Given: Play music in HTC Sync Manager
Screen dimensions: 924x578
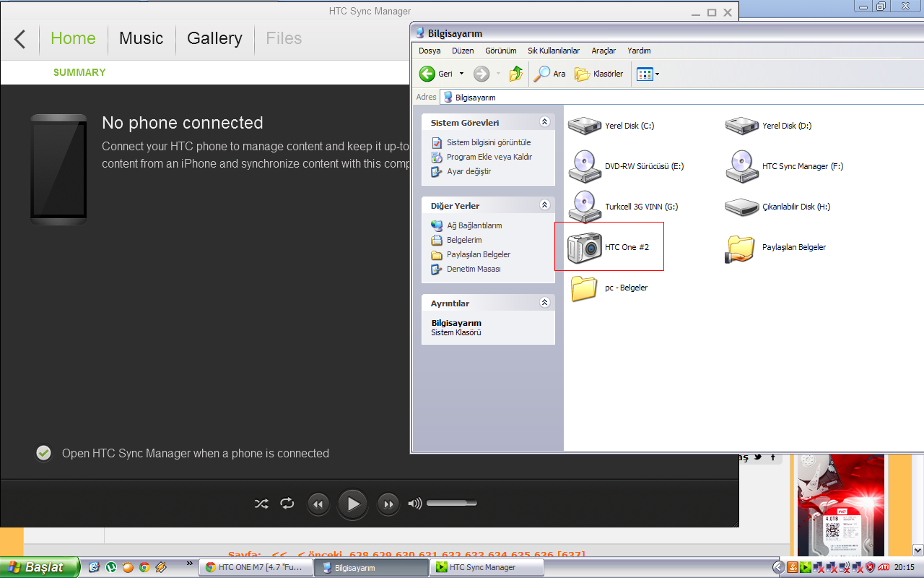Looking at the screenshot, I should (x=353, y=504).
